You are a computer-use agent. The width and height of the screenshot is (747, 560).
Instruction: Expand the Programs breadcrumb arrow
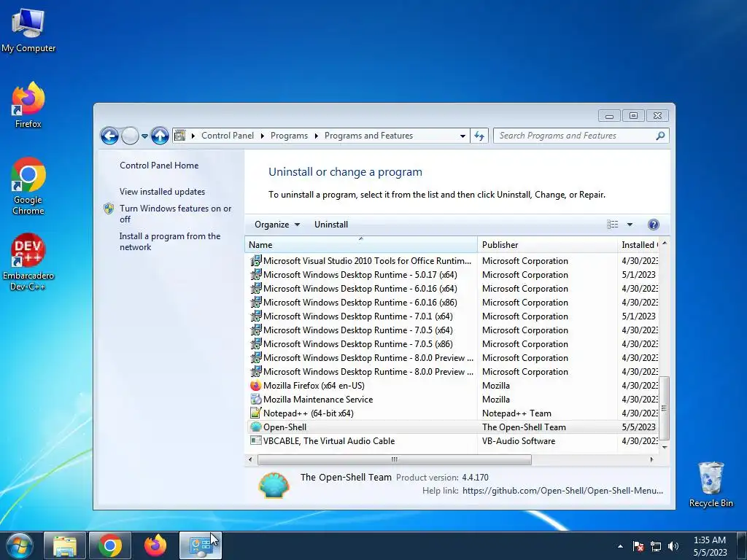[x=316, y=136]
